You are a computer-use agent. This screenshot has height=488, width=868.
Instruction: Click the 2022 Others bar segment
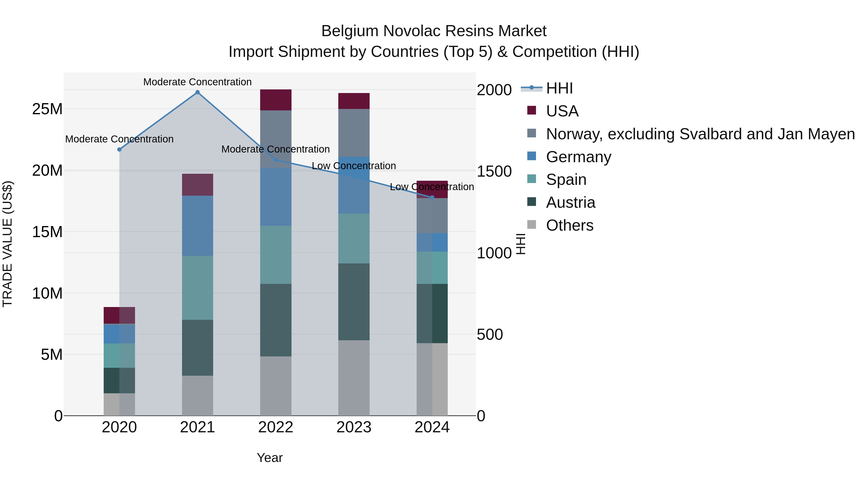[276, 386]
